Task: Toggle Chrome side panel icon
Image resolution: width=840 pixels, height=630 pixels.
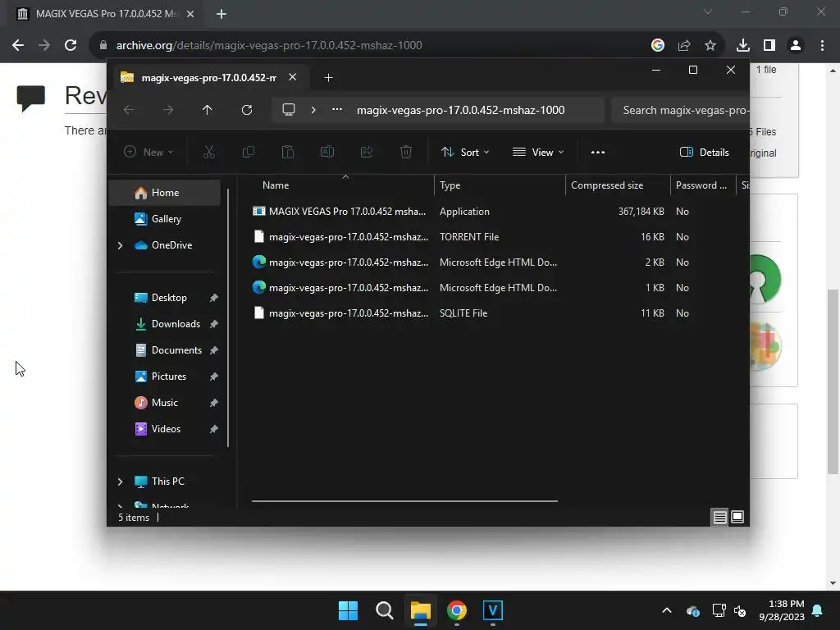Action: [x=769, y=45]
